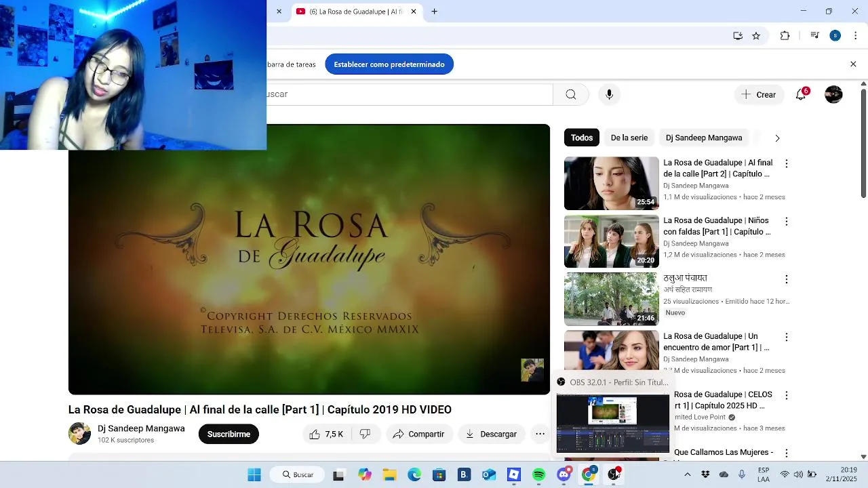868x488 pixels.
Task: Click the page vertical scrollbar thumb
Action: pyautogui.click(x=863, y=142)
